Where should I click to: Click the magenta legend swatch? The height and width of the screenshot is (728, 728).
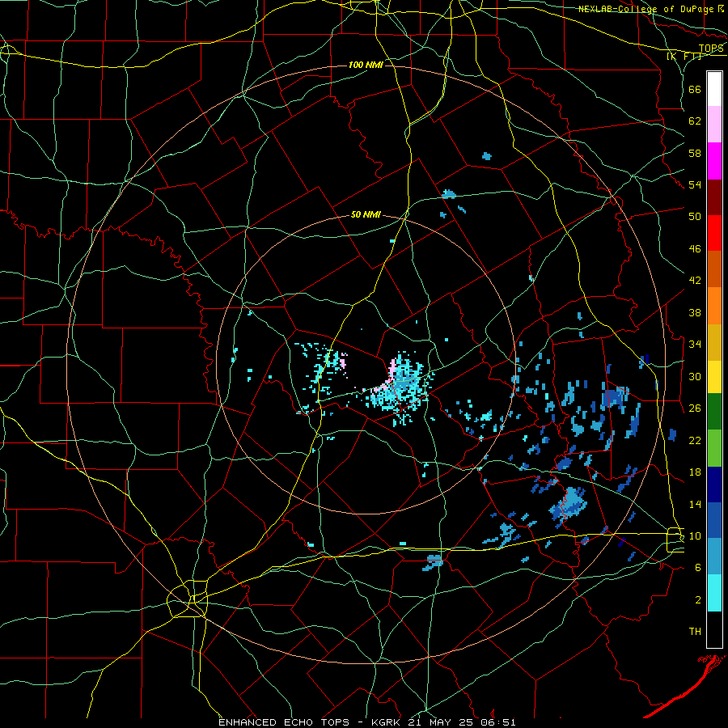pos(714,161)
